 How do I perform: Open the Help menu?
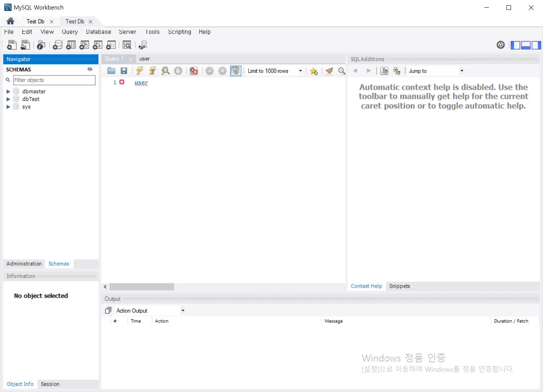(x=205, y=32)
